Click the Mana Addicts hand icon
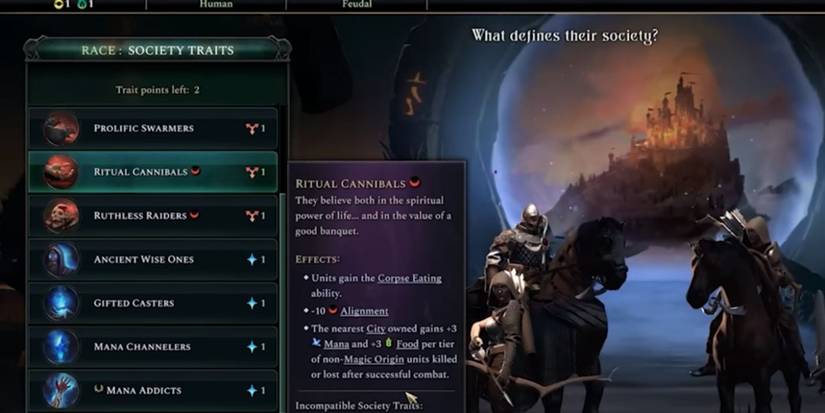The image size is (825, 413). click(61, 390)
